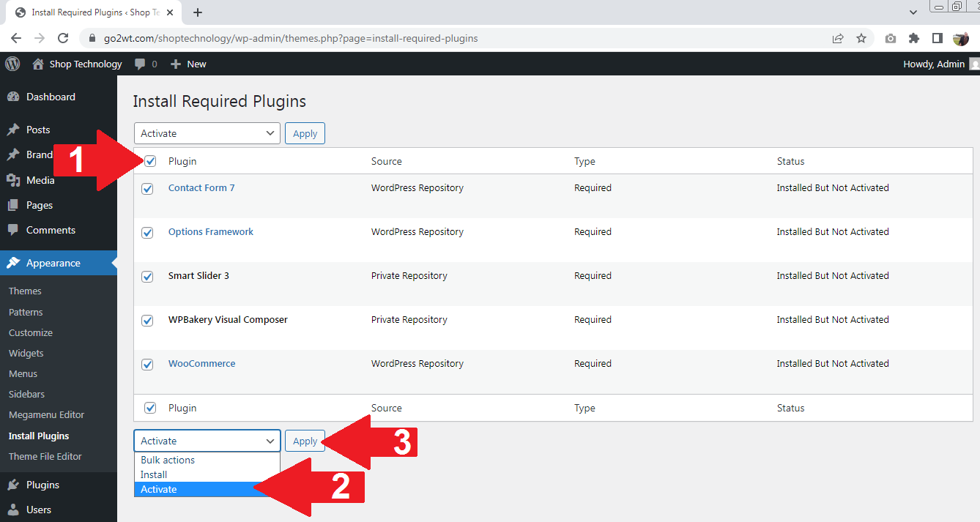Image resolution: width=980 pixels, height=522 pixels.
Task: Go back with browser back arrow
Action: (x=16, y=38)
